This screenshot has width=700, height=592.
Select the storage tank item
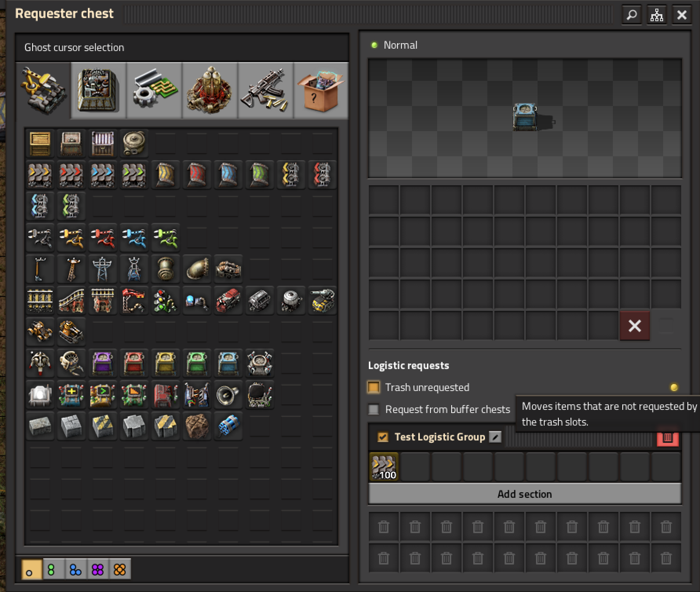pyautogui.click(x=134, y=144)
